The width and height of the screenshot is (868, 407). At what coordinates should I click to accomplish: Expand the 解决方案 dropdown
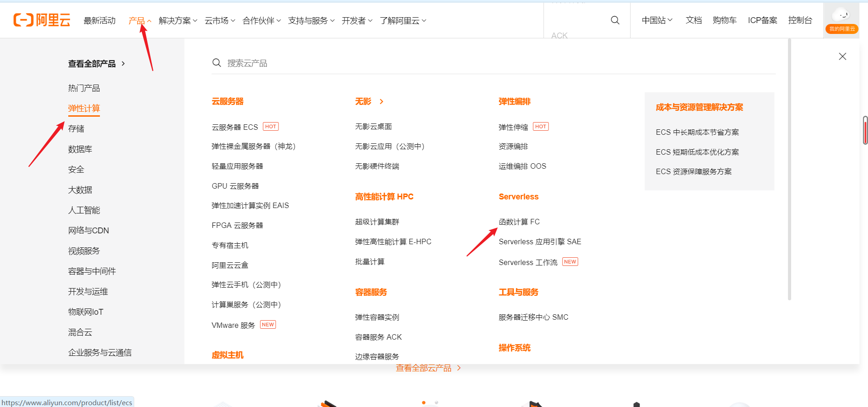pos(178,21)
